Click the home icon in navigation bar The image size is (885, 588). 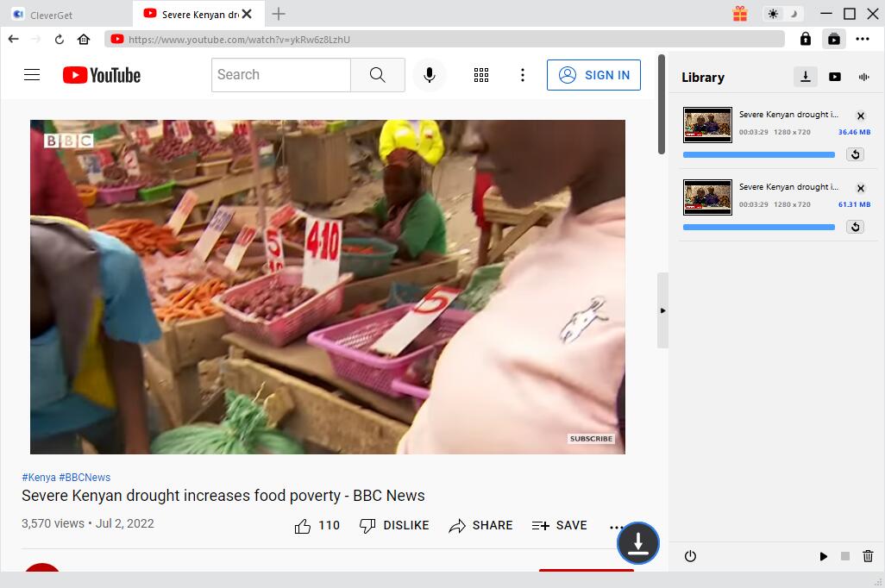coord(84,39)
